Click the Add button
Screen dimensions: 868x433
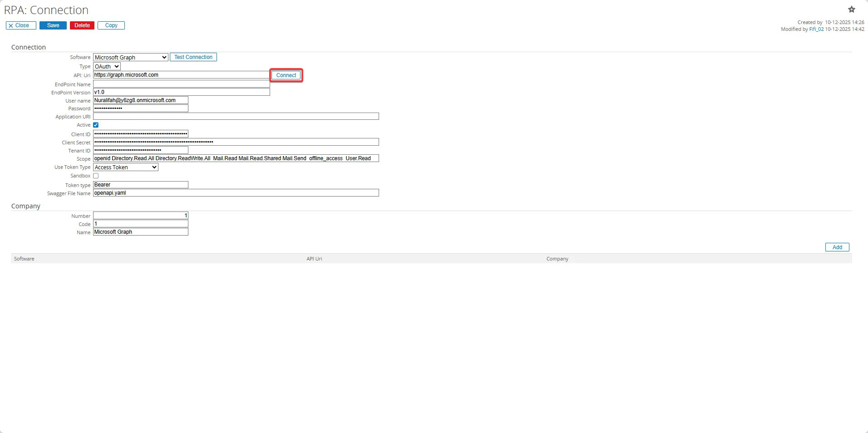(x=837, y=247)
